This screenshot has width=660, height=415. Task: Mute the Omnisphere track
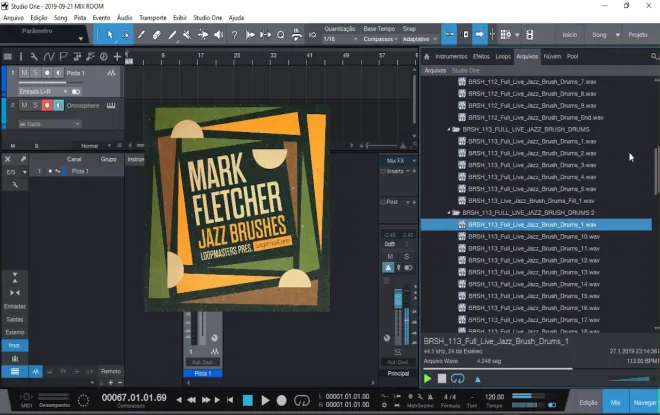[24, 105]
